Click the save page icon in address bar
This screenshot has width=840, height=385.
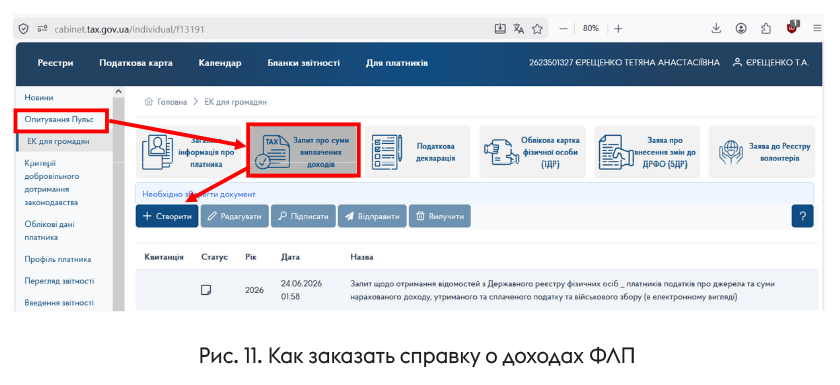[x=500, y=28]
